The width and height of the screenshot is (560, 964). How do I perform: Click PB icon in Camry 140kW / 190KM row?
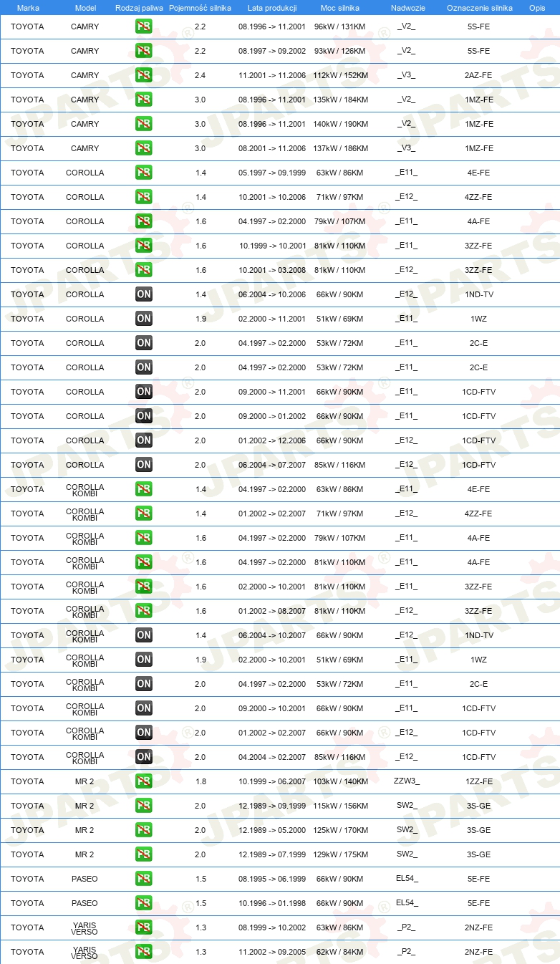pos(143,124)
